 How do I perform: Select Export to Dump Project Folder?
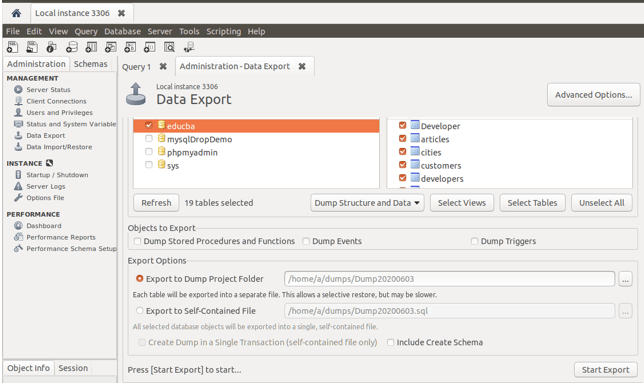click(x=140, y=278)
